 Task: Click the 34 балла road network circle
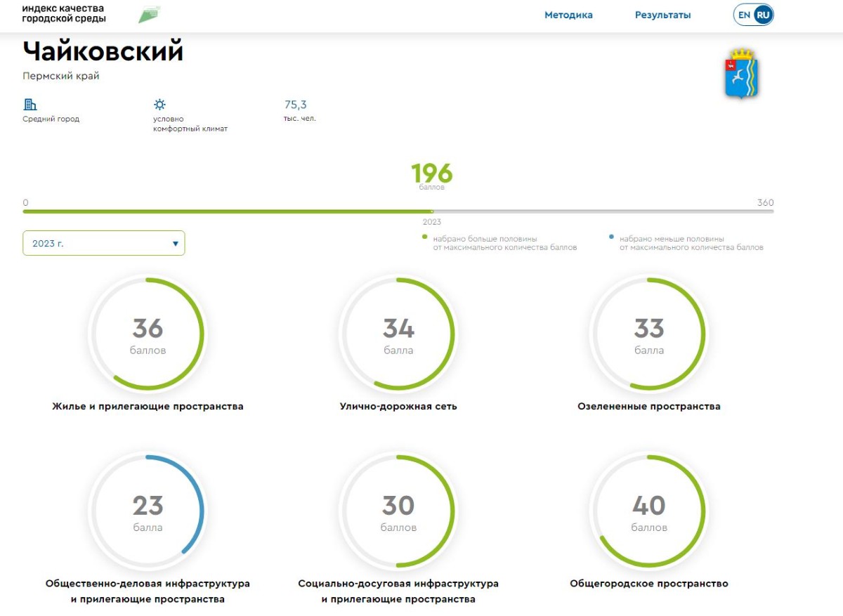tap(398, 334)
